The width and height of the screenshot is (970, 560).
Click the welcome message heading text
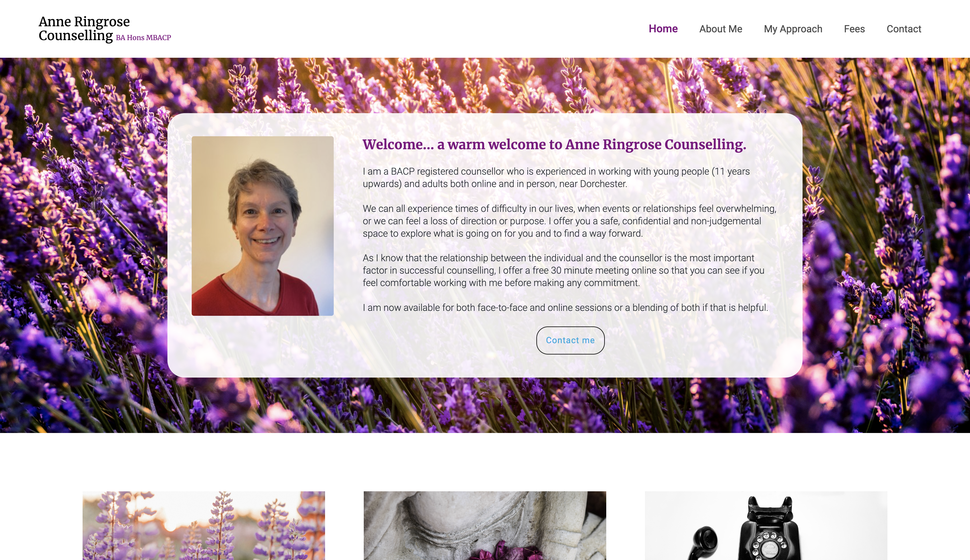[x=554, y=144]
